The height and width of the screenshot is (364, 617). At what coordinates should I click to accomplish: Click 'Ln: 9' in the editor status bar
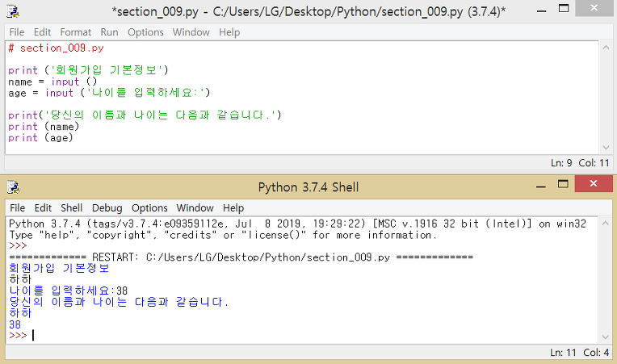coord(561,163)
